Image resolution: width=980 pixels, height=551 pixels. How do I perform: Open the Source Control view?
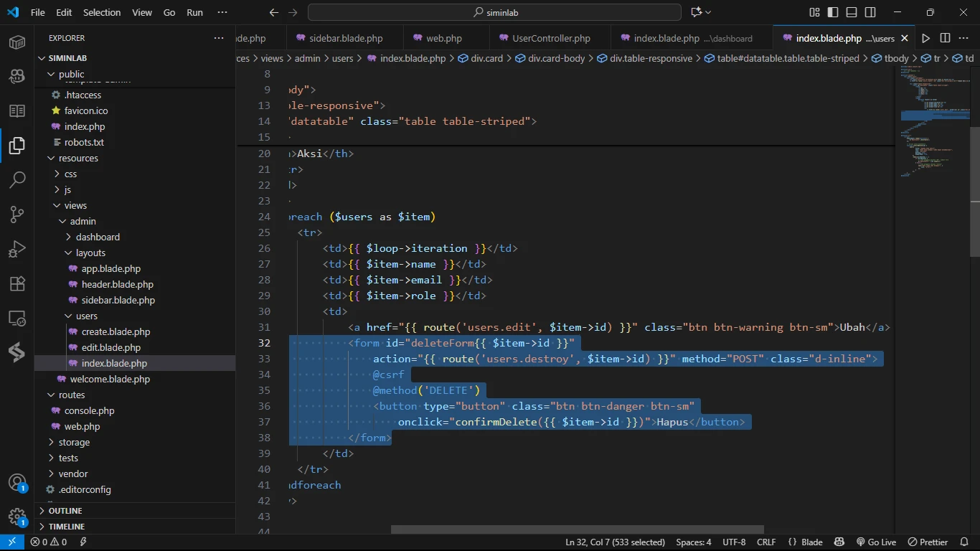tap(17, 214)
